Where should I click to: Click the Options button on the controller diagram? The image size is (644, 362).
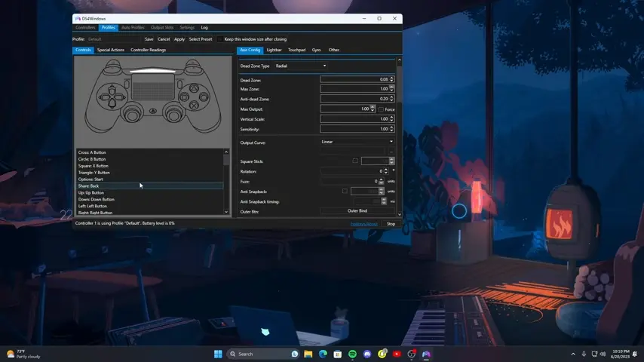pyautogui.click(x=179, y=84)
